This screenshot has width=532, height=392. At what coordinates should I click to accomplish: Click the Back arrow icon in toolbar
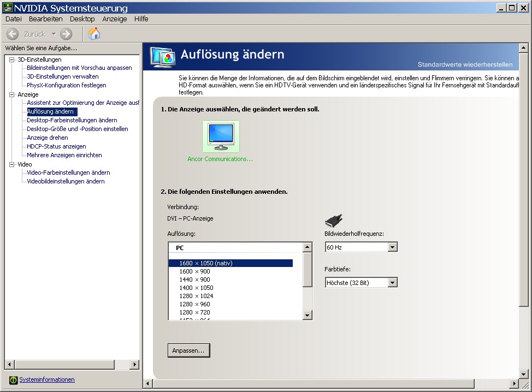pyautogui.click(x=13, y=34)
